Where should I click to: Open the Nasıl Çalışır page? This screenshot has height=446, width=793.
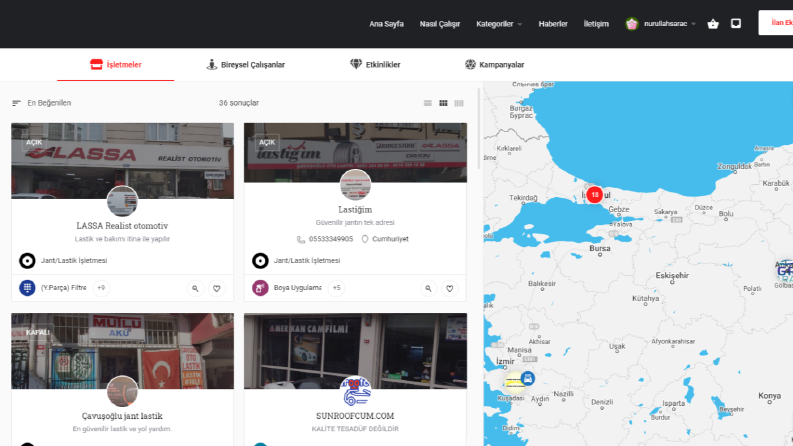coord(439,24)
